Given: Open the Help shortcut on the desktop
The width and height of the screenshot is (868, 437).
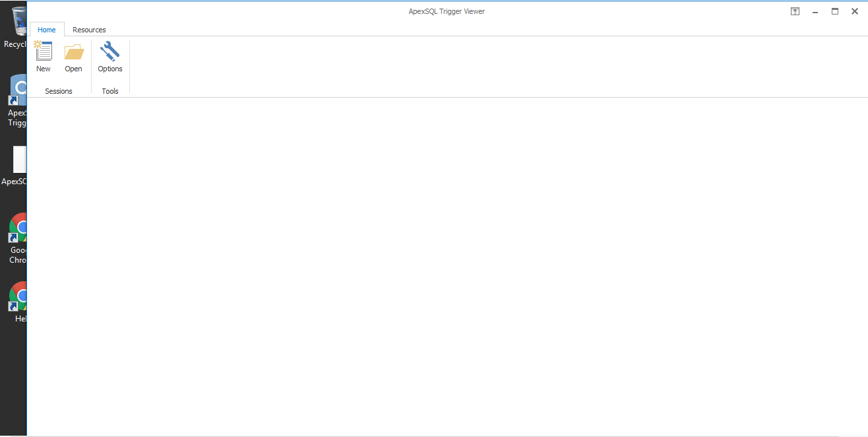Looking at the screenshot, I should (16, 300).
